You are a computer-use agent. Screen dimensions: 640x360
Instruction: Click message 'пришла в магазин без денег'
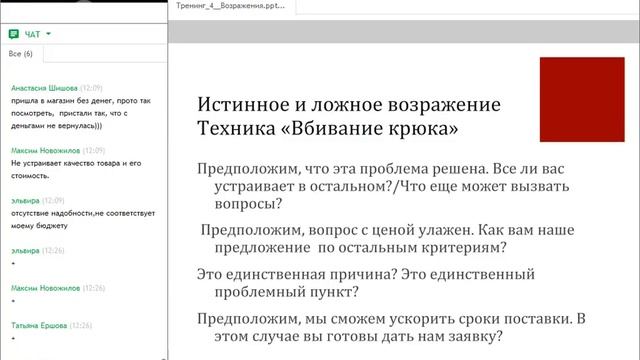(x=81, y=113)
